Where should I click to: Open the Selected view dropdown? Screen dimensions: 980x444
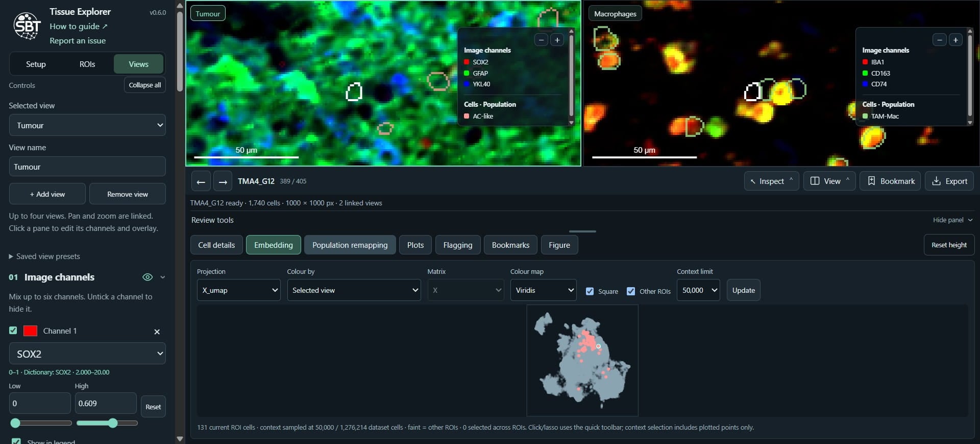(87, 125)
